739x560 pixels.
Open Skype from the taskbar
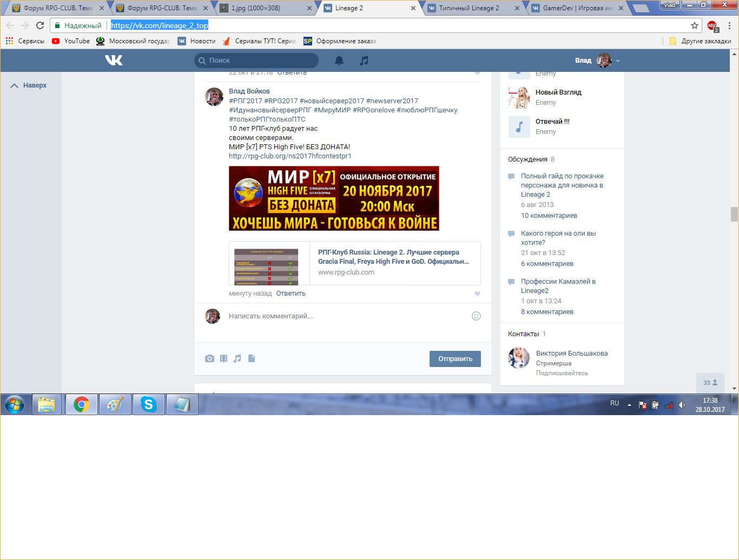(x=149, y=404)
